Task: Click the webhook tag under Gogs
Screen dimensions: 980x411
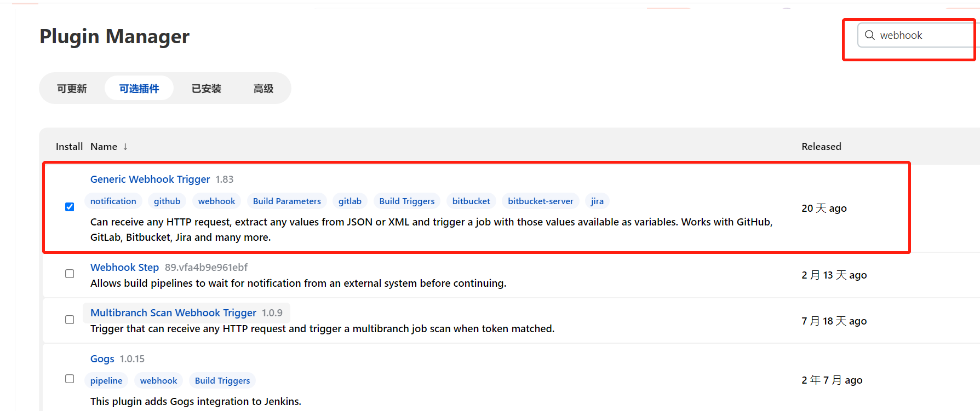Action: 158,381
